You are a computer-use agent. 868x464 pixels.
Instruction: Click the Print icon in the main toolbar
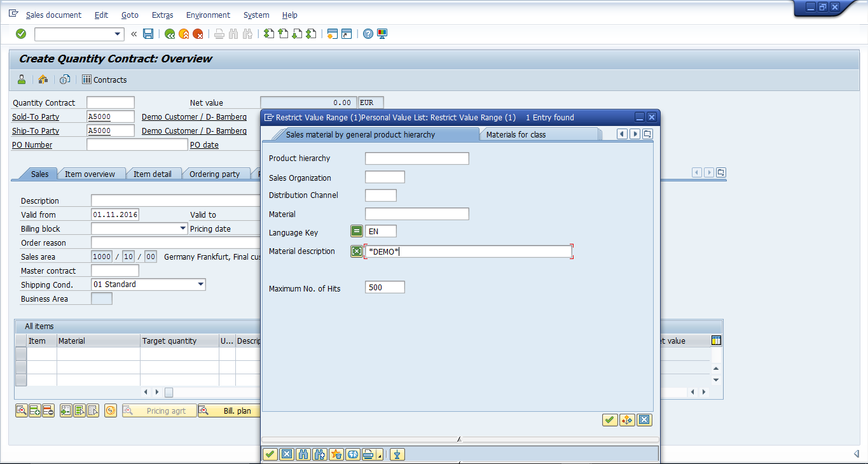(x=219, y=34)
